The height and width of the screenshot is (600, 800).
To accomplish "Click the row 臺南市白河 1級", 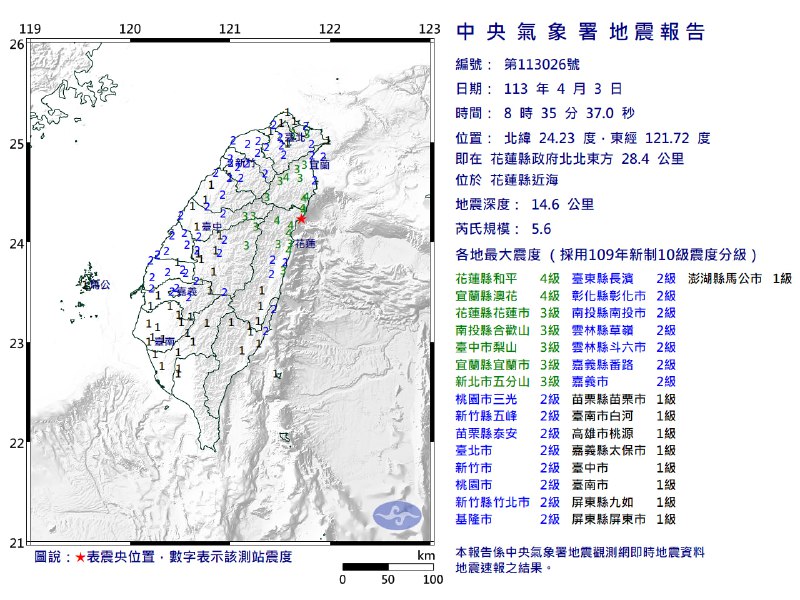I will (623, 416).
